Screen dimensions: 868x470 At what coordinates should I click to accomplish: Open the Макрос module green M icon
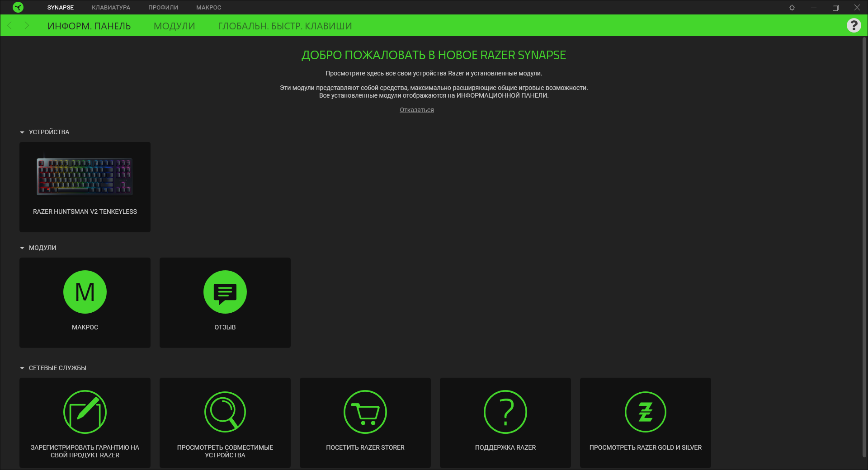pyautogui.click(x=85, y=292)
